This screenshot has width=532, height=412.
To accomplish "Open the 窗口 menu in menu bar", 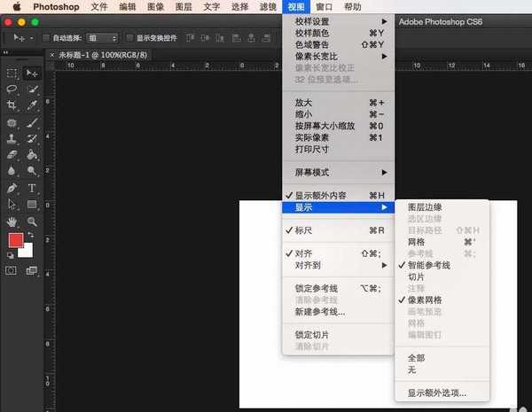I will click(x=325, y=6).
